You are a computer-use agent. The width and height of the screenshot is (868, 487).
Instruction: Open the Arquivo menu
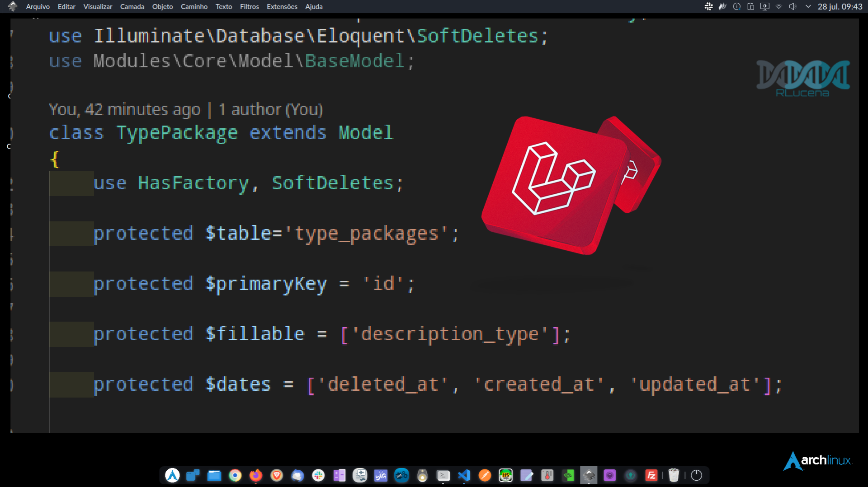[38, 7]
